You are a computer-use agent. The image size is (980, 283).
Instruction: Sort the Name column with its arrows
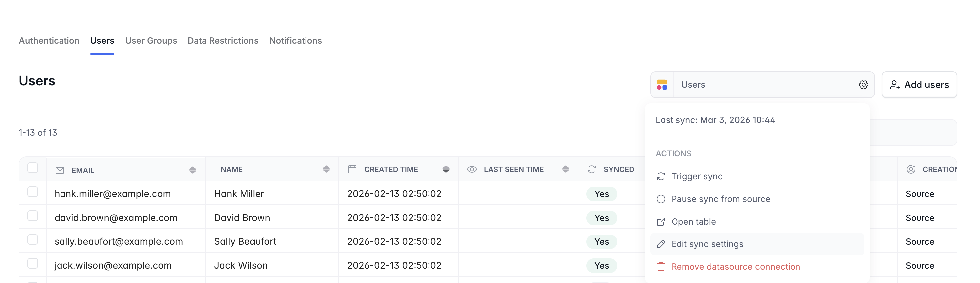click(326, 169)
